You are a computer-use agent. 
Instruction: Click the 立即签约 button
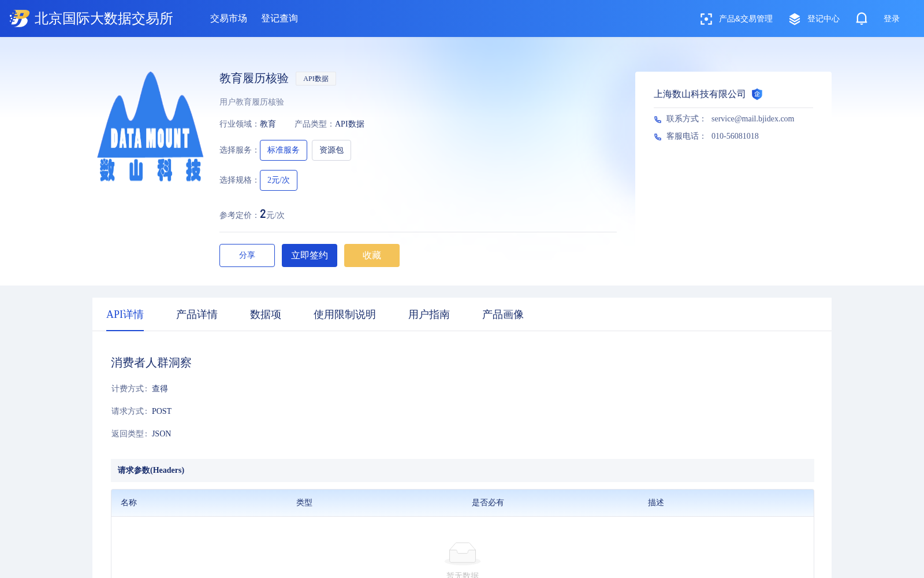(x=310, y=255)
